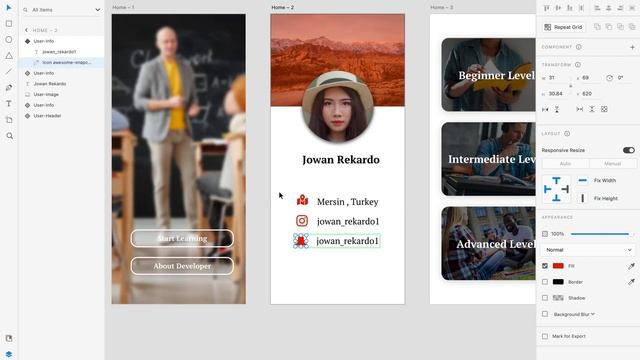The width and height of the screenshot is (640, 360).
Task: Click the Align Center horizontally icon
Action: coord(609,8)
